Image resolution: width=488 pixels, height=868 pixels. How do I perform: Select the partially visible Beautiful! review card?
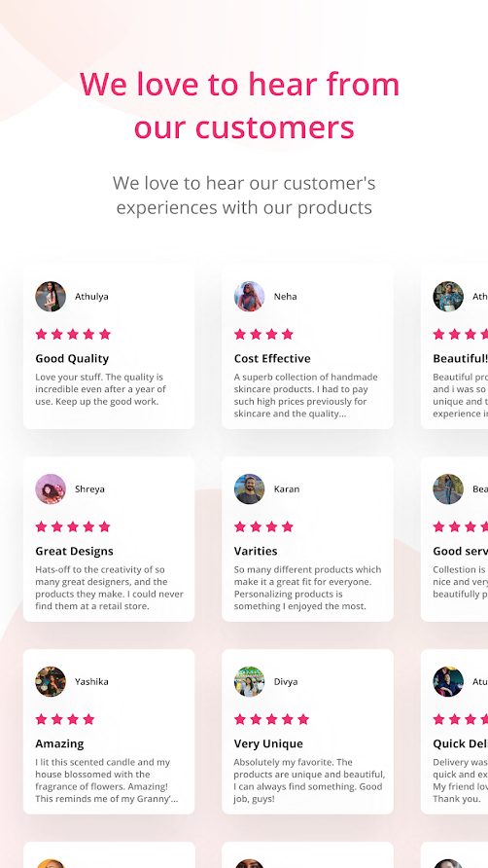coord(454,346)
